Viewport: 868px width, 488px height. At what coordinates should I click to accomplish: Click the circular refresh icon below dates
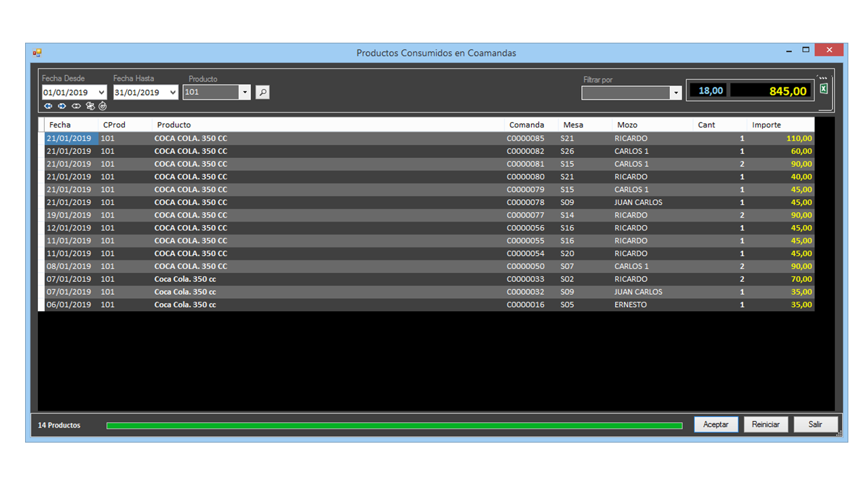[x=102, y=106]
